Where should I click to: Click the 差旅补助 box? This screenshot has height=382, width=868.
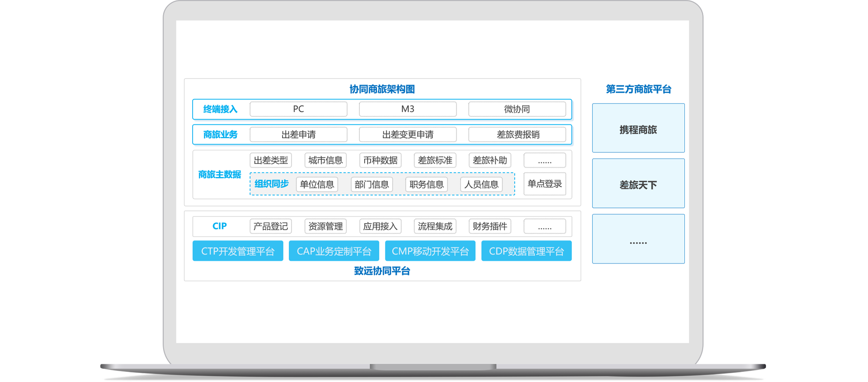[x=490, y=160]
